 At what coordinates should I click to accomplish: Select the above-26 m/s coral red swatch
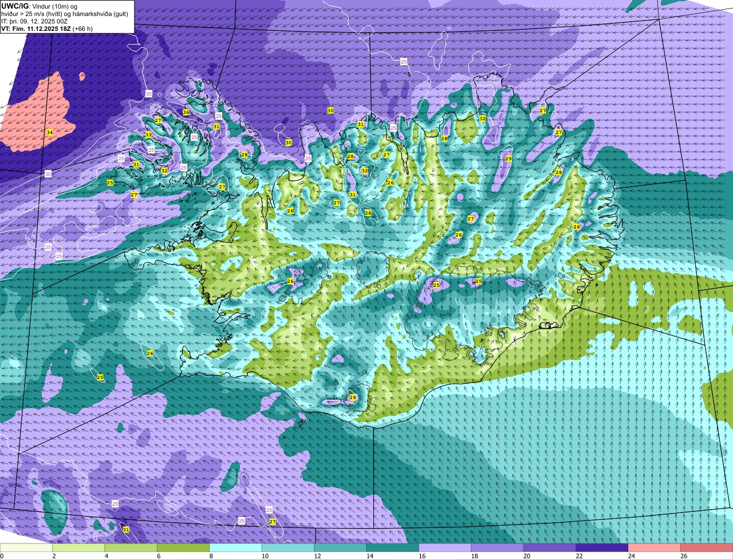tap(707, 548)
